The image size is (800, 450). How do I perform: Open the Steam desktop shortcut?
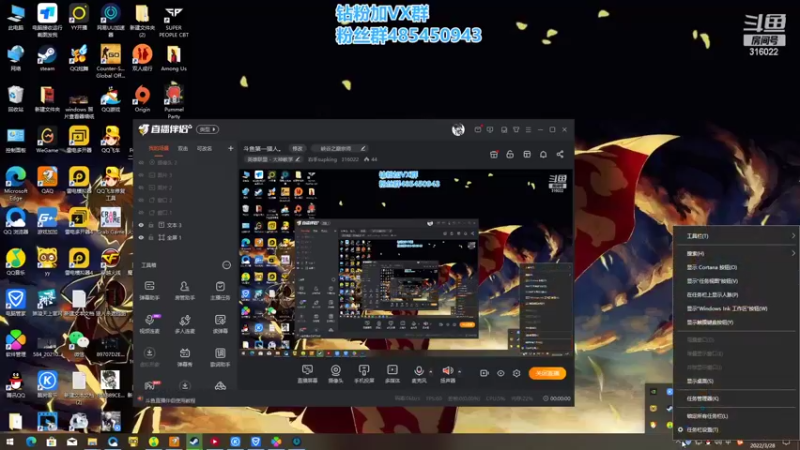[x=47, y=58]
